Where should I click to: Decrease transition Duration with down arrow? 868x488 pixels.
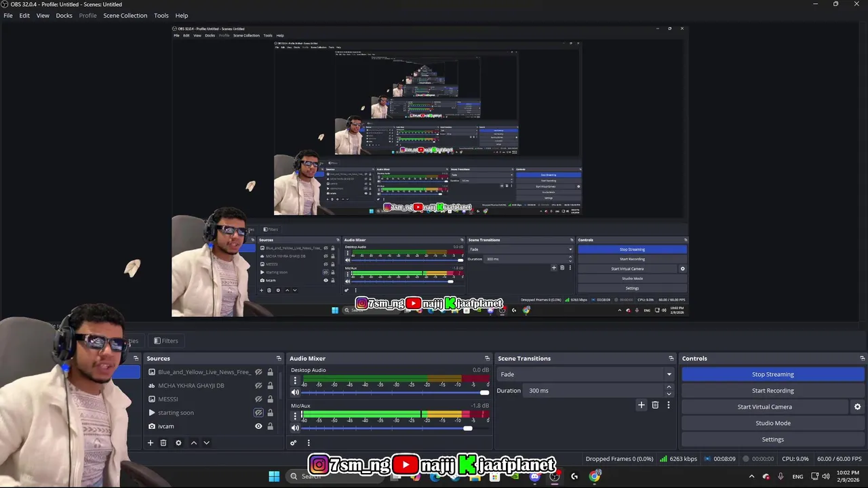pos(669,394)
